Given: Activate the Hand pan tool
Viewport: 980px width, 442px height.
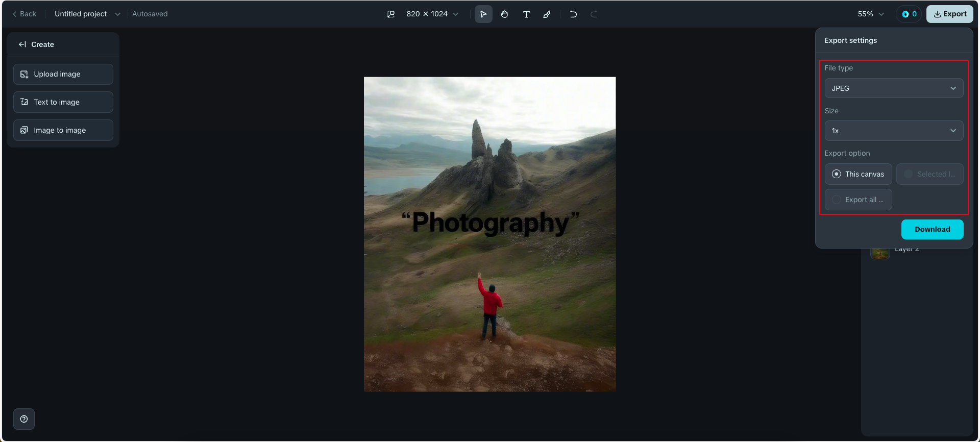Looking at the screenshot, I should point(504,14).
